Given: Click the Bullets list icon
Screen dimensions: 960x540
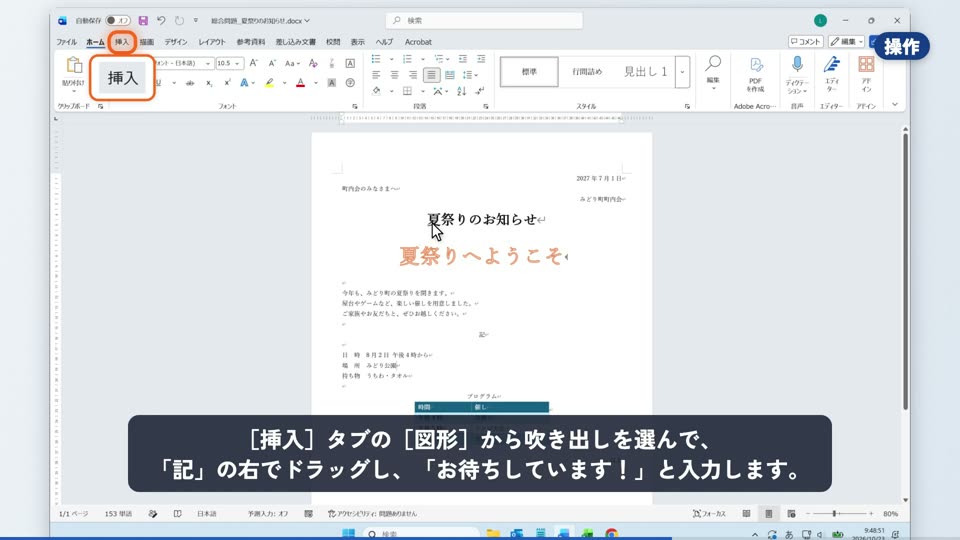Looking at the screenshot, I should (376, 59).
